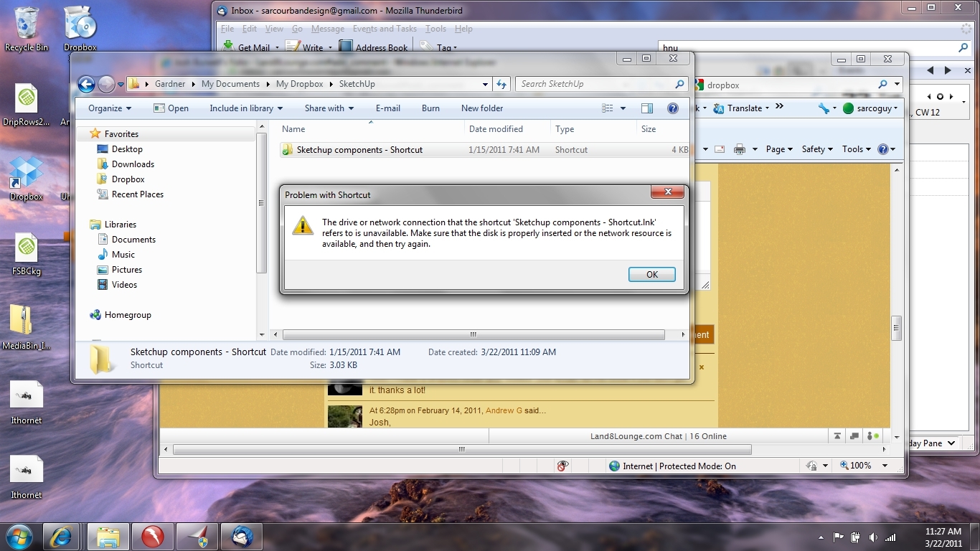Open the Include in library dropdown
Viewport: 980px width, 551px height.
245,108
